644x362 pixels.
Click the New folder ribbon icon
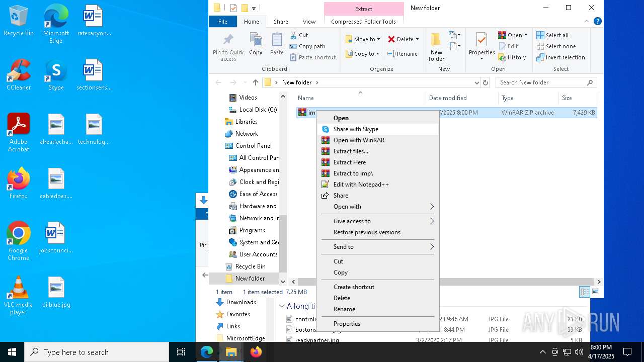tap(436, 47)
